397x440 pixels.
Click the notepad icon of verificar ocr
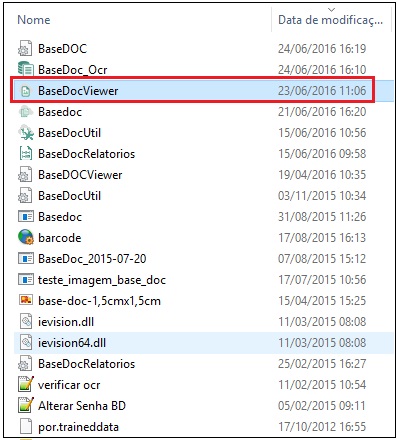click(26, 384)
